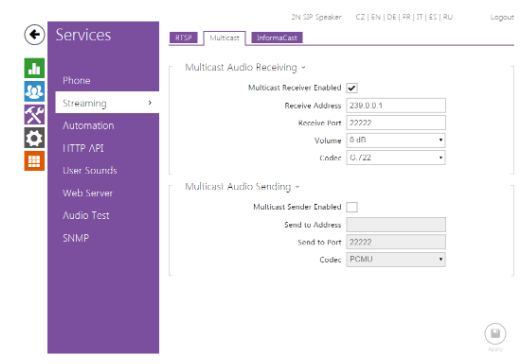Click the Receive Port field
Image resolution: width=520 pixels, height=364 pixels.
(x=396, y=123)
